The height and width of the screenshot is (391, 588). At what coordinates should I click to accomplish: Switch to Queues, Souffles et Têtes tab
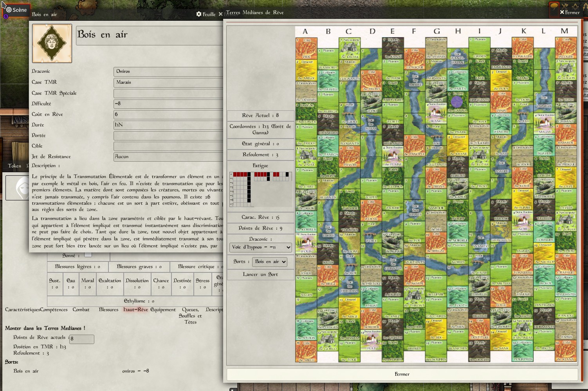[190, 315]
